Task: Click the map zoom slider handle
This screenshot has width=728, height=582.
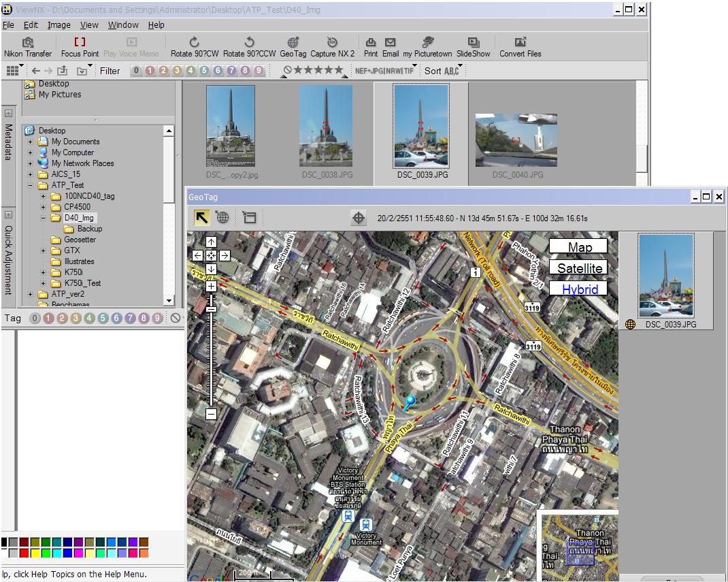Action: [211, 309]
